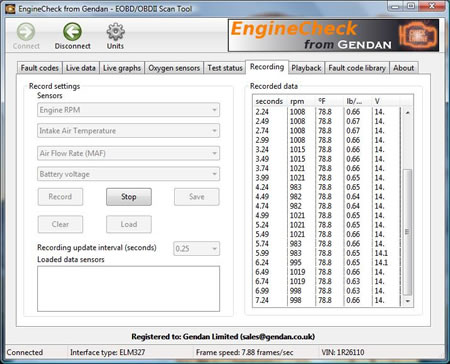Click the Connect arrow icon

click(26, 32)
